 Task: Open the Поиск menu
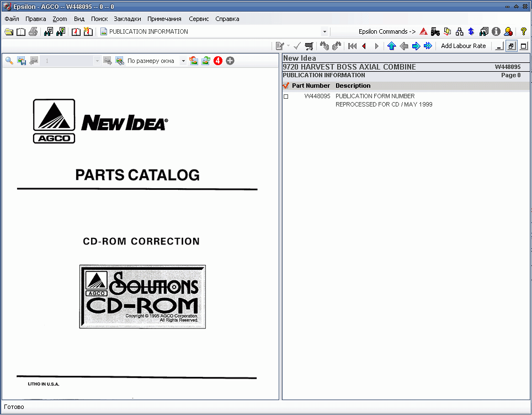(x=99, y=18)
